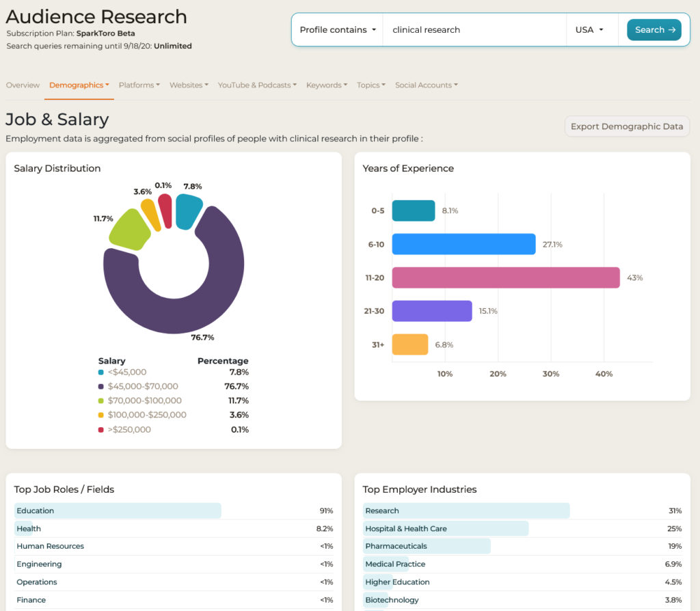Open the USA country selector
Image resolution: width=700 pixels, height=611 pixels.
(x=589, y=30)
